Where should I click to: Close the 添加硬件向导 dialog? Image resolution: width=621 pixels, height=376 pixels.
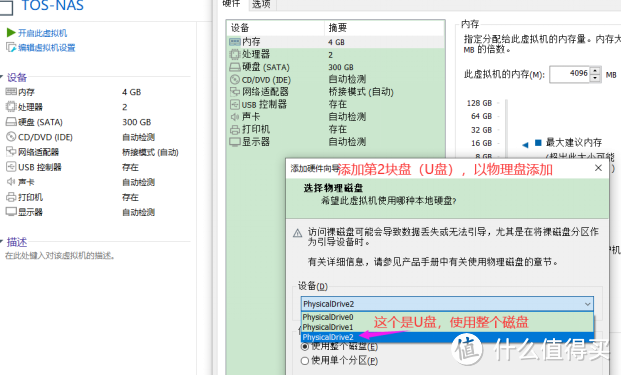click(598, 168)
